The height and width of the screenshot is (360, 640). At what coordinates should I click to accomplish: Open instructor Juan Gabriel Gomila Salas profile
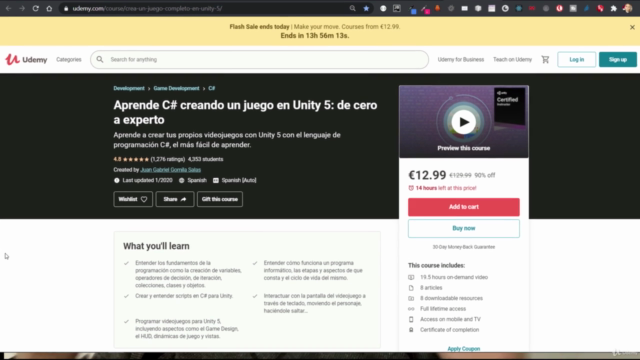point(171,170)
